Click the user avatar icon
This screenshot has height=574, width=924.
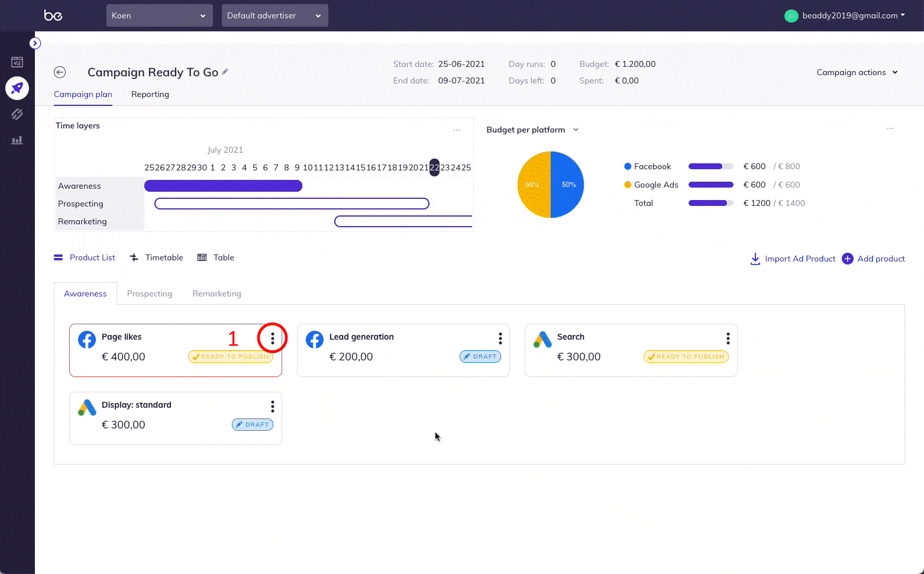[791, 16]
